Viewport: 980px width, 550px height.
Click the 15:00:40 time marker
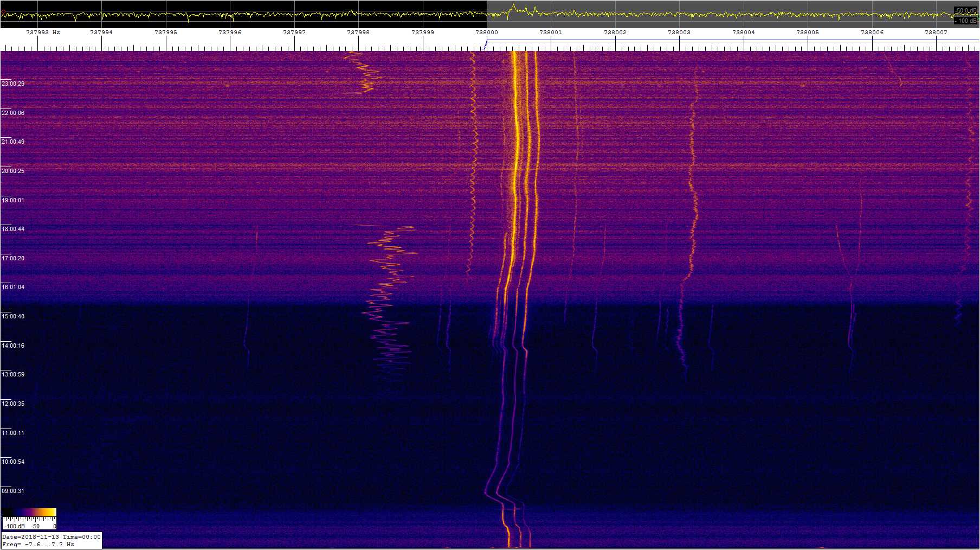pos(13,316)
